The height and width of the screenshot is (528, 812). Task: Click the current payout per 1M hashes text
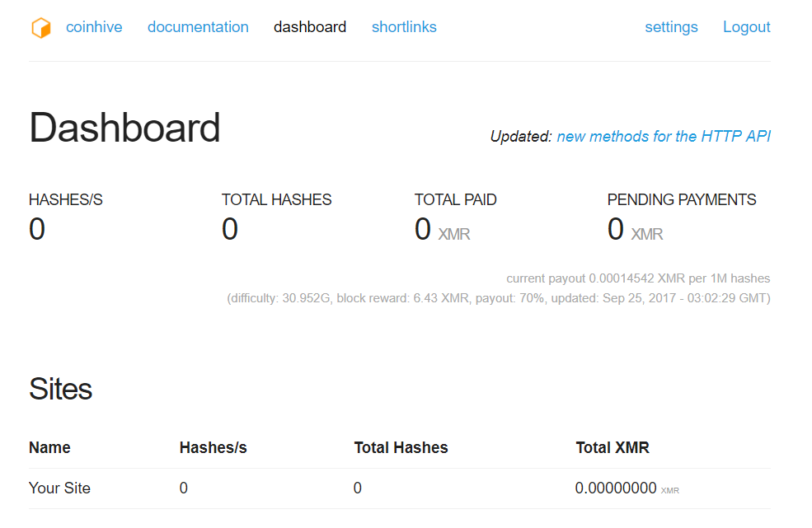638,278
